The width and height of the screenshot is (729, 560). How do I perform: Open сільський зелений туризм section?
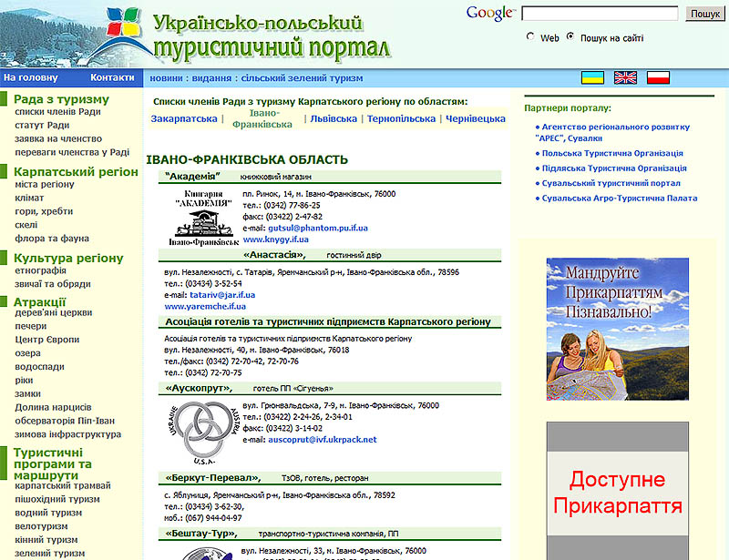coord(302,78)
